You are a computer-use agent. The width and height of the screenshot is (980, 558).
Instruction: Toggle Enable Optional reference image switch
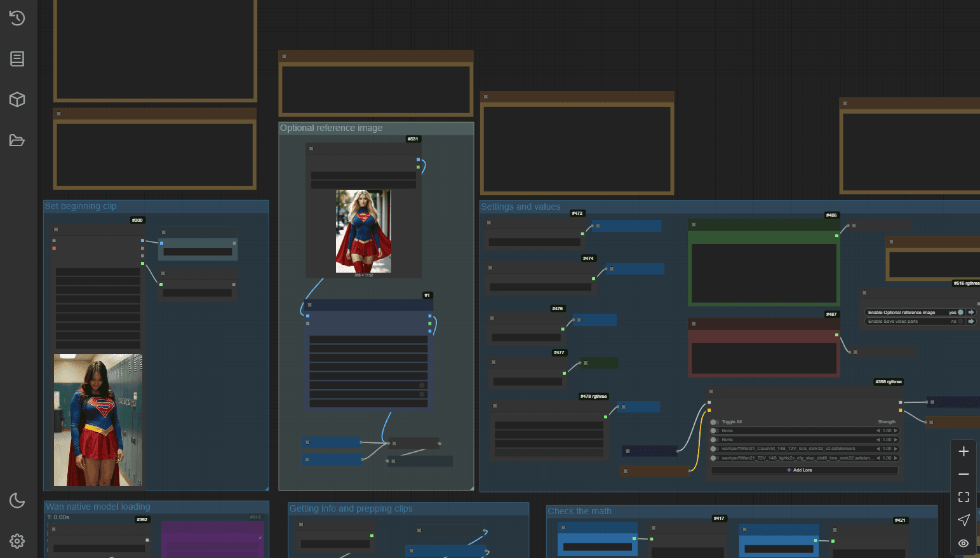click(x=960, y=313)
